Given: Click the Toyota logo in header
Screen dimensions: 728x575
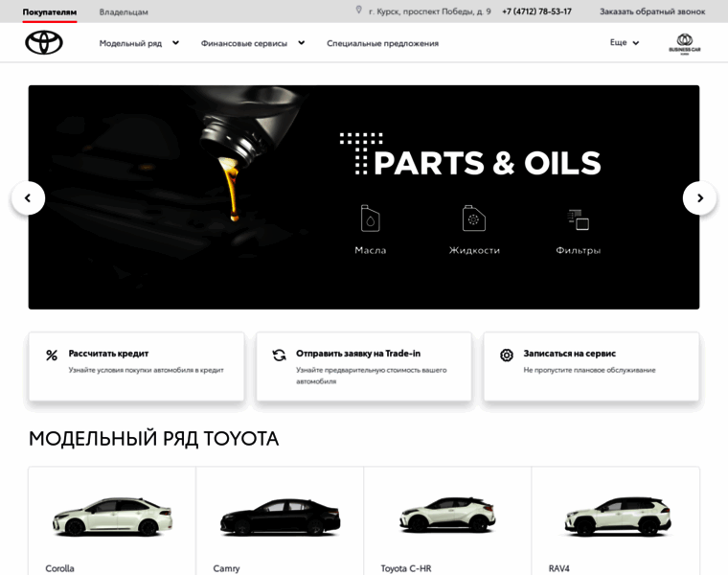Looking at the screenshot, I should pyautogui.click(x=44, y=43).
